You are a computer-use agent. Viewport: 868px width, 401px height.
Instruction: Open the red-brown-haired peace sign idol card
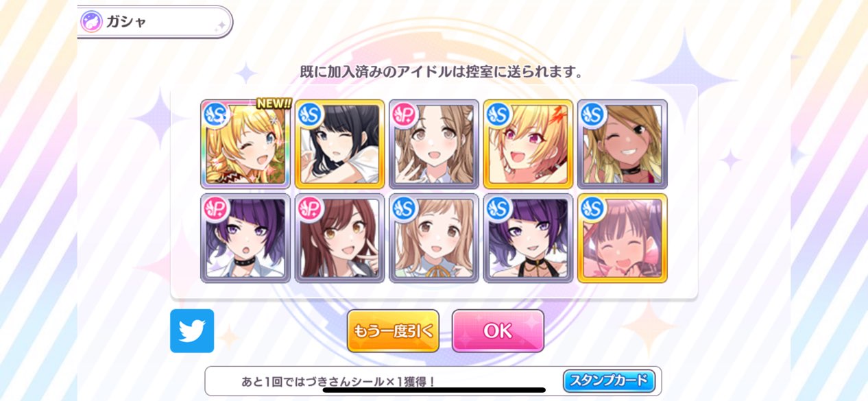(x=339, y=238)
